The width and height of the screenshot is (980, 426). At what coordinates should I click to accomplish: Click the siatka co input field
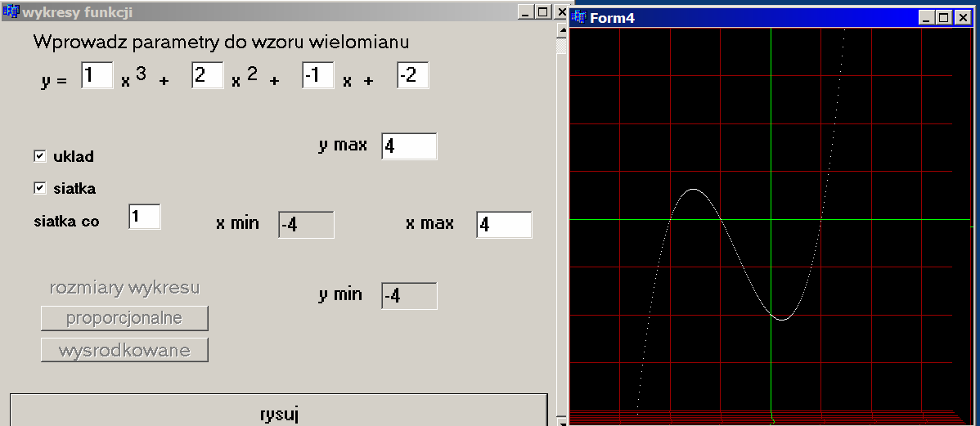[x=144, y=217]
